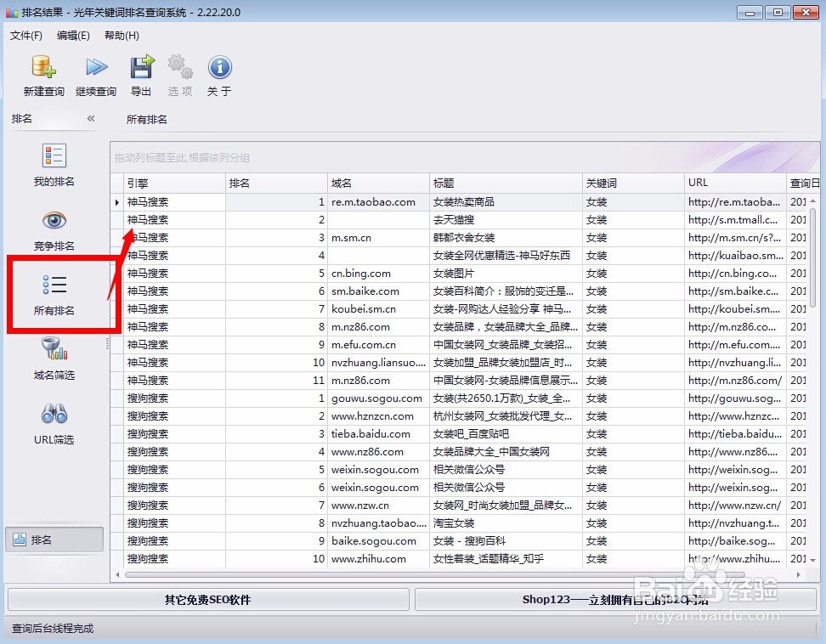Sort by 排名 column header

[x=276, y=184]
